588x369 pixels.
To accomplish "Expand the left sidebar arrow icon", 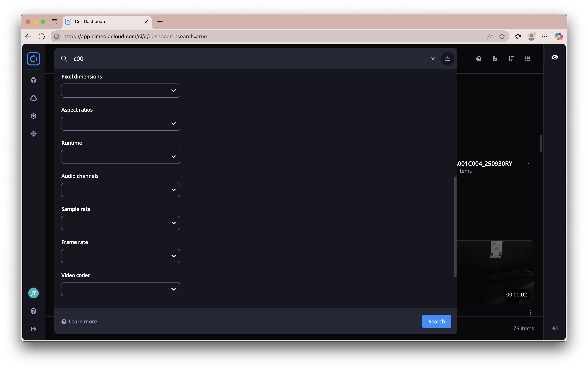I will (34, 329).
